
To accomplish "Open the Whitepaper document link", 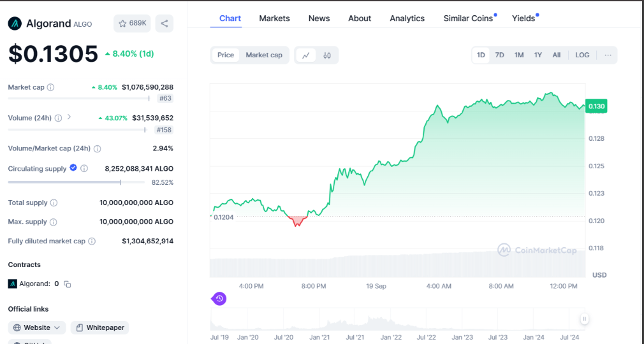I will click(100, 327).
